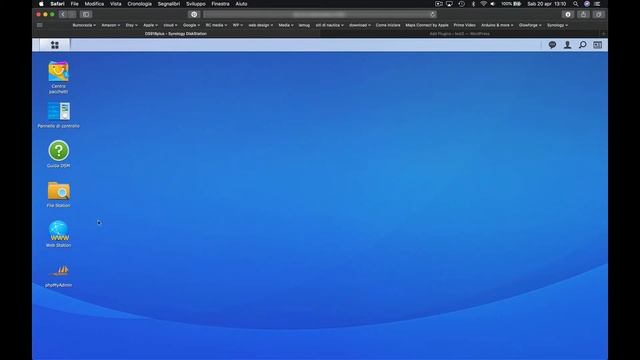Expand the Synology bookmarks folder
The width and height of the screenshot is (640, 360).
click(x=557, y=25)
